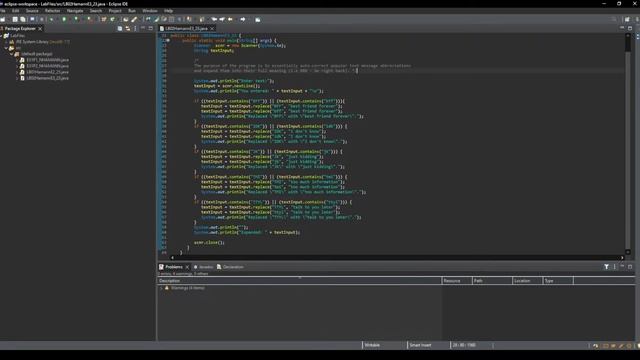Toggle the pencil Mark Occurrences toolbar button
The height and width of the screenshot is (360, 640).
point(156,19)
